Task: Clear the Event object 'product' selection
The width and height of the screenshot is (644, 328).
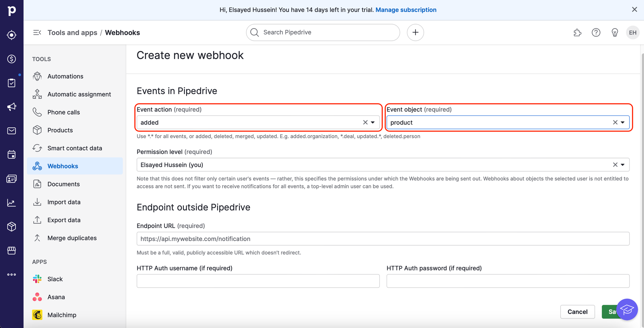Action: 615,122
